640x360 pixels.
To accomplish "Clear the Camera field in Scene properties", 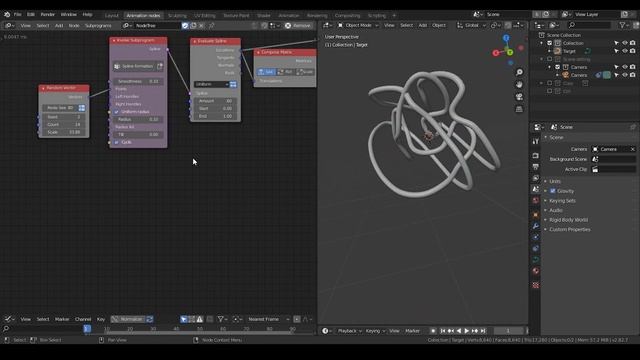I will 633,149.
